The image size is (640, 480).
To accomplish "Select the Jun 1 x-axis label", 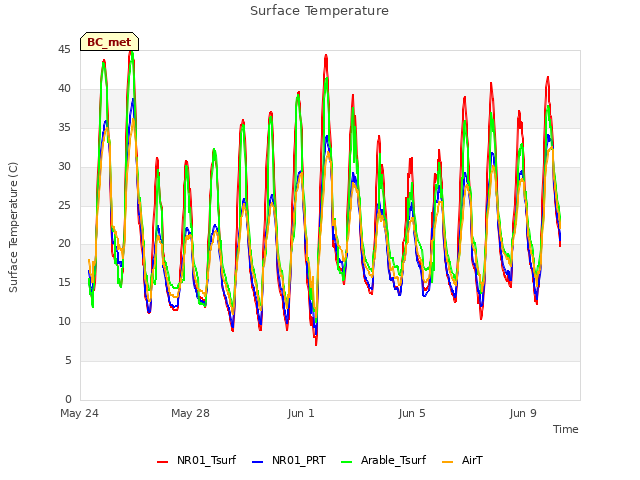I will click(301, 413).
